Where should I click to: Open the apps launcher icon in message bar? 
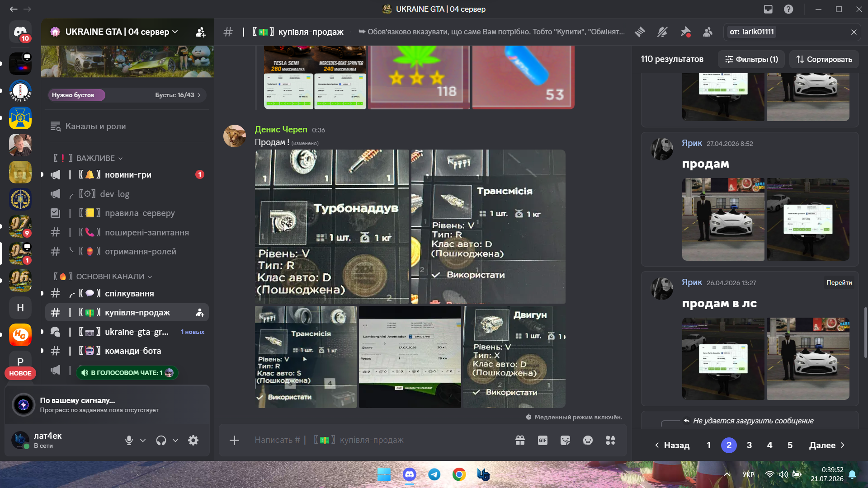click(610, 441)
